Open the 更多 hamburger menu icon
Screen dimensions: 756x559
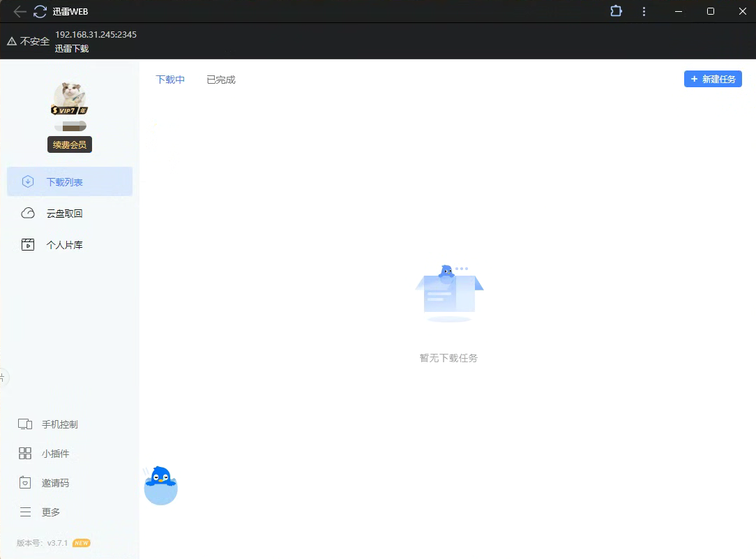point(25,512)
